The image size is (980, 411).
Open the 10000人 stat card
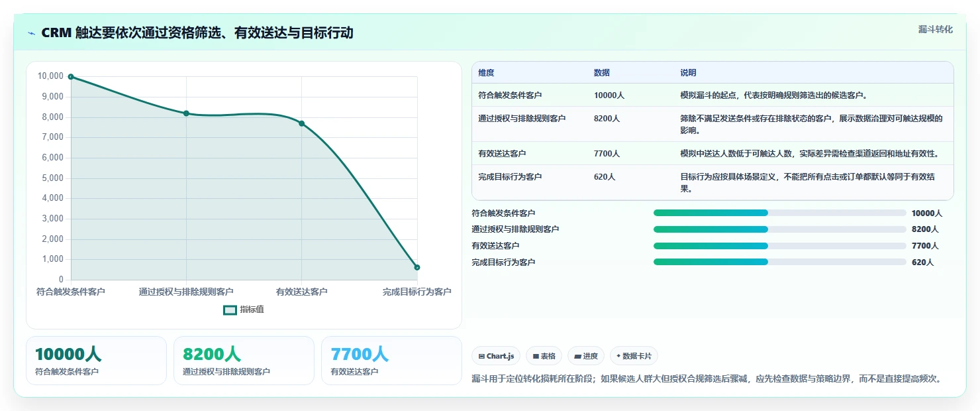pos(96,361)
